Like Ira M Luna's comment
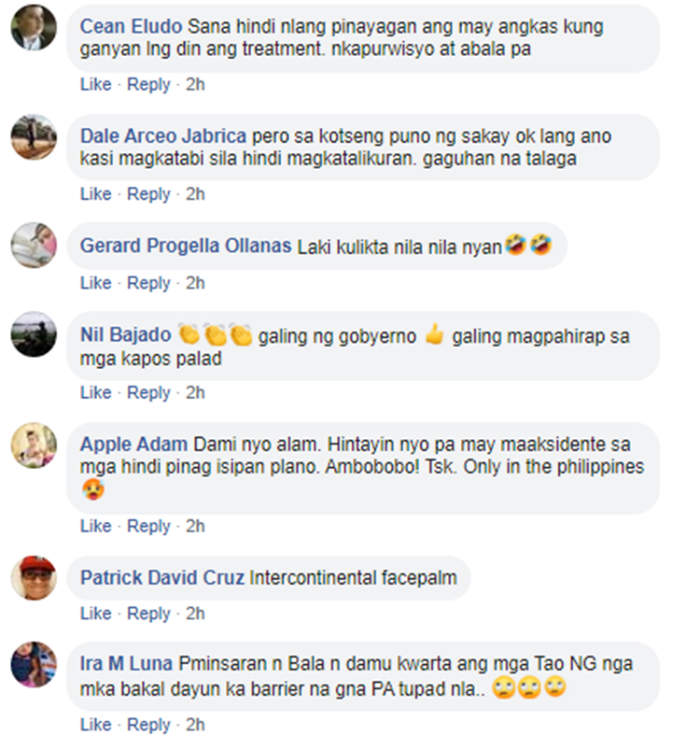This screenshot has height=750, width=700. click(95, 724)
